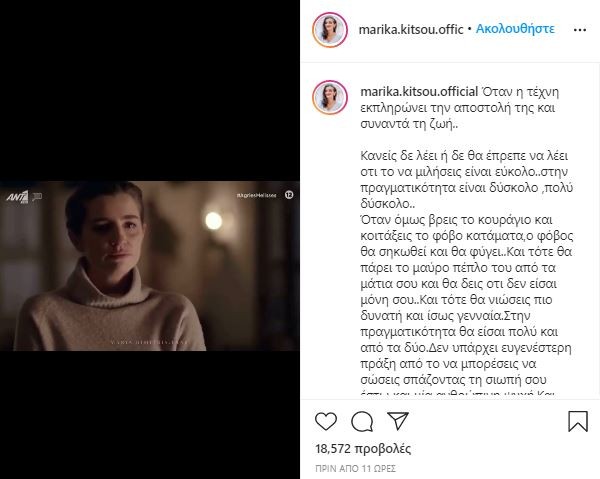Open the profile avatar beside the caption
Screen dimensions: 600x479
point(330,97)
